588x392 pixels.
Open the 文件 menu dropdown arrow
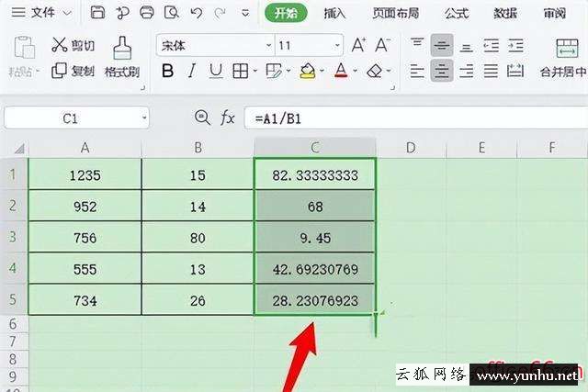pos(67,13)
